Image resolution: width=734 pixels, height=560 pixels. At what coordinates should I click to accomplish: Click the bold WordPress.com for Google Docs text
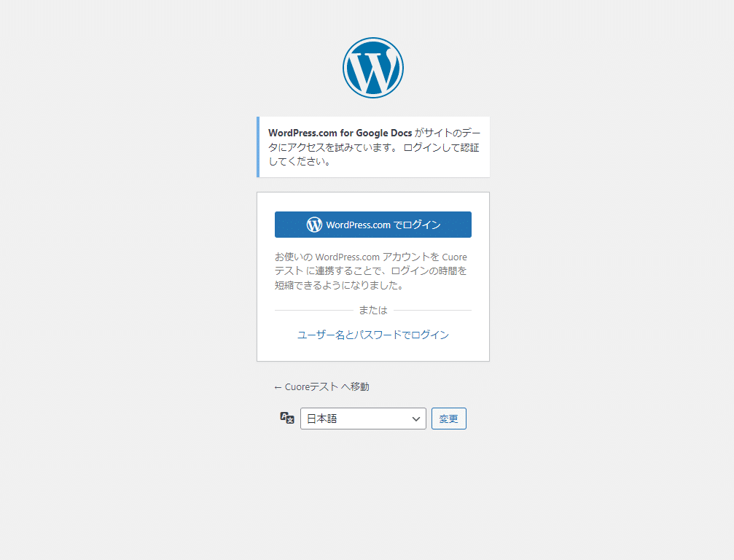[x=340, y=133]
